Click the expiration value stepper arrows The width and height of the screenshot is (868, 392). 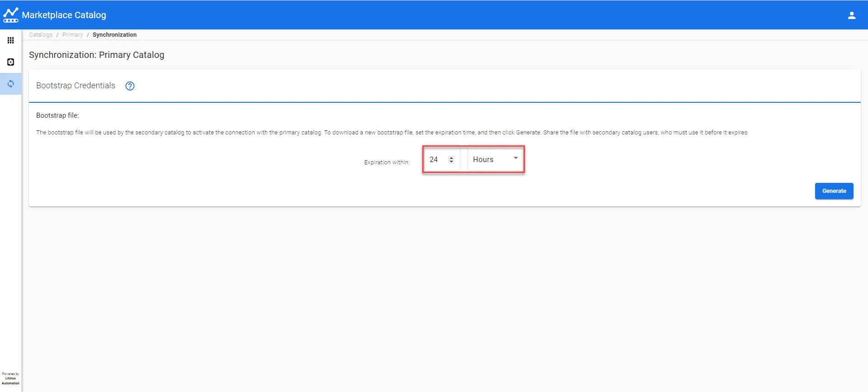click(451, 160)
